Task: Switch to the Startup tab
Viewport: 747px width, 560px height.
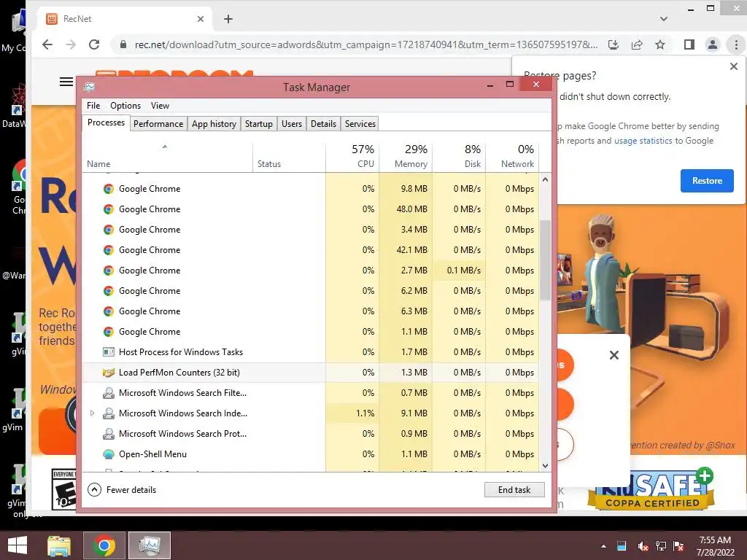Action: [259, 124]
